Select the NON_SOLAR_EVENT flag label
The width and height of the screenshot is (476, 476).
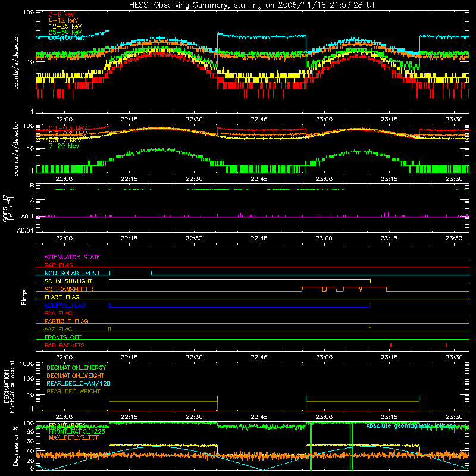pyautogui.click(x=72, y=273)
